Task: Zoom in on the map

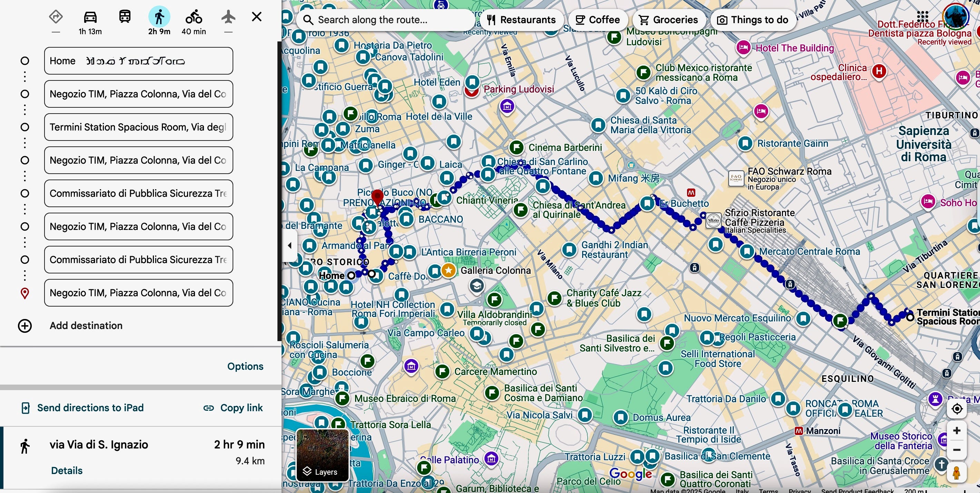Action: [x=957, y=431]
